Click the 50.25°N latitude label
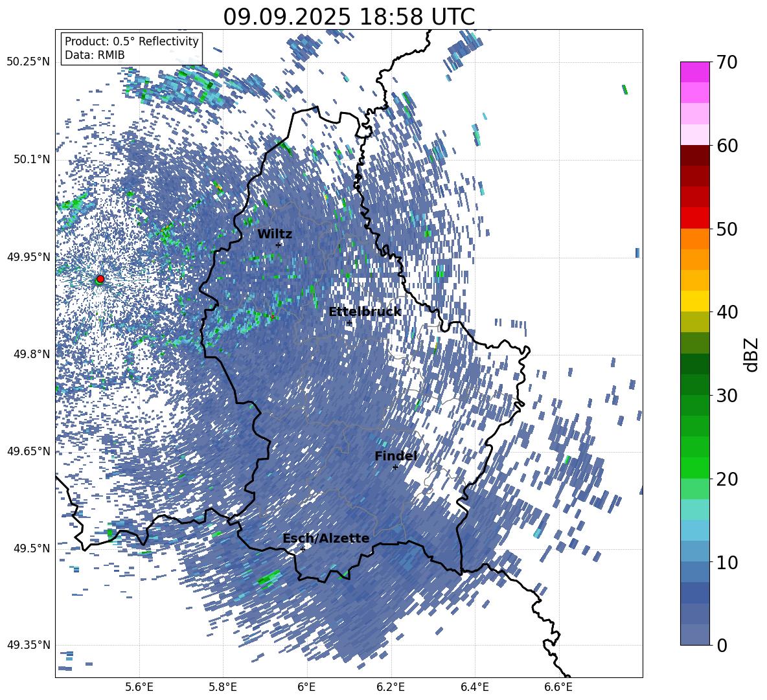The image size is (767, 700). click(29, 62)
